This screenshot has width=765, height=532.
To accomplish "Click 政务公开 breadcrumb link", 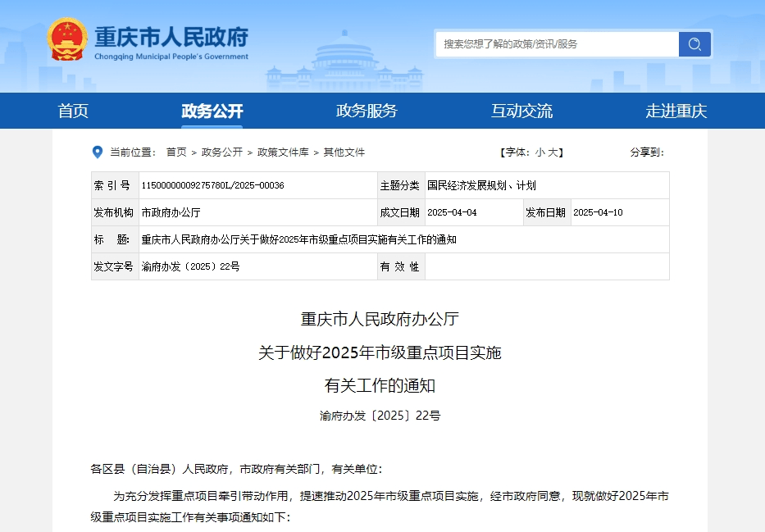I will (x=222, y=152).
